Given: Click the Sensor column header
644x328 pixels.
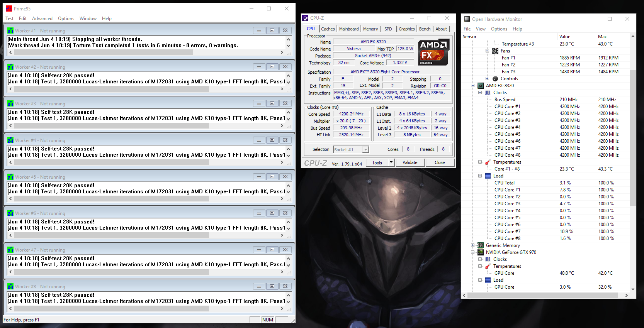Looking at the screenshot, I should point(510,37).
